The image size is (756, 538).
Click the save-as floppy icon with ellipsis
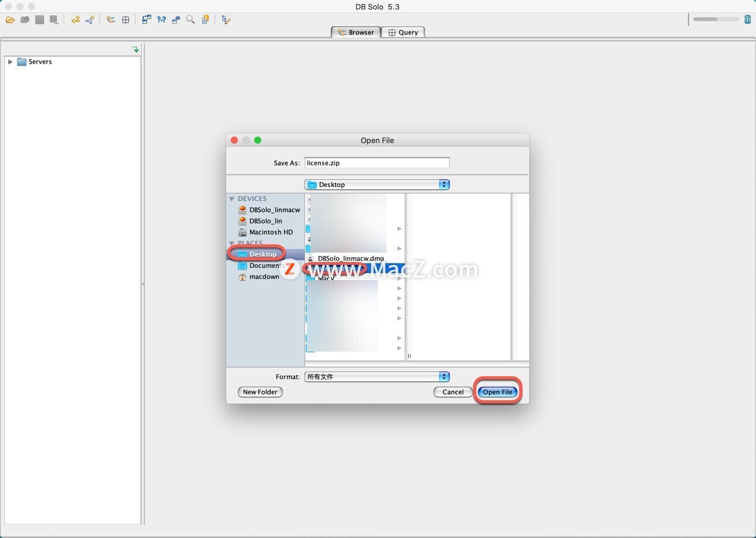(x=54, y=20)
